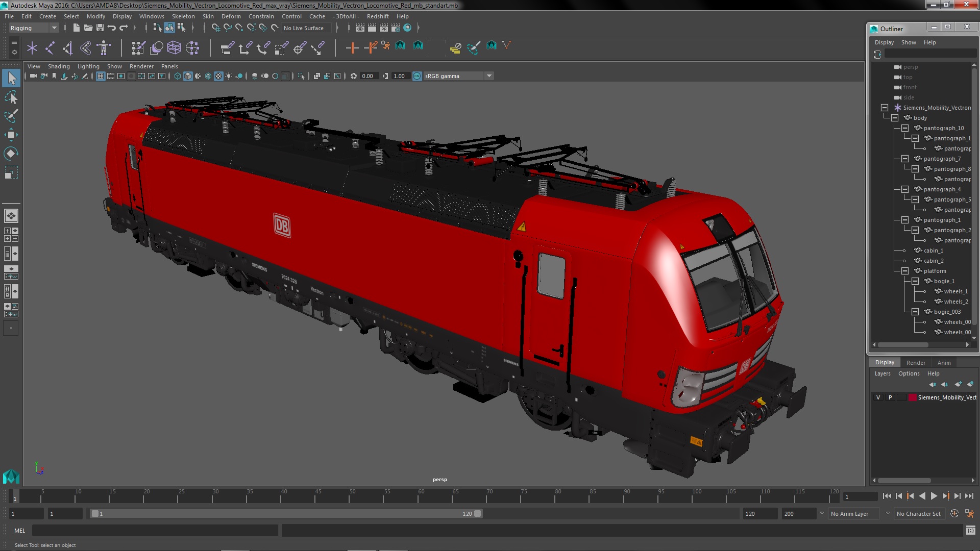This screenshot has height=551, width=980.
Task: Open Animation preferences running-figure icon
Action: point(969,514)
